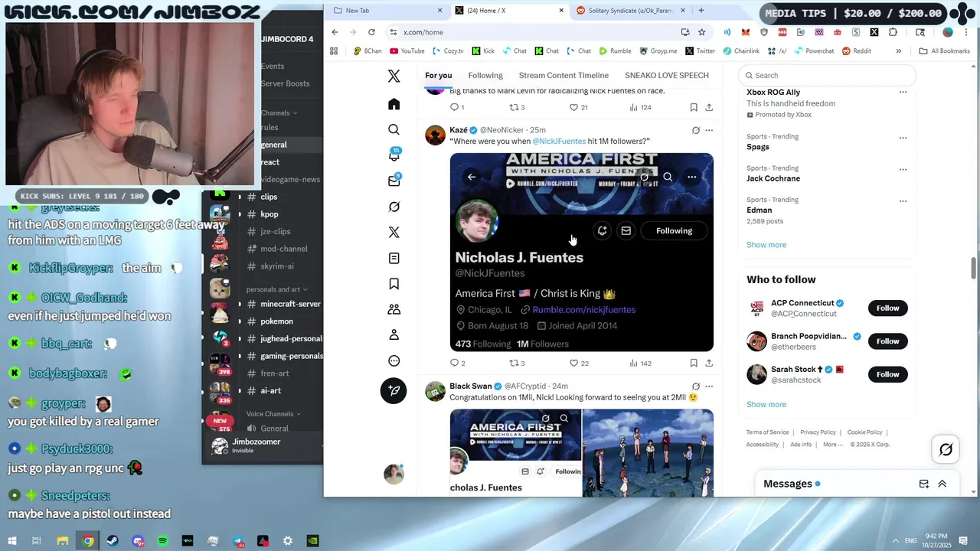Open the Rumble bookmark
The width and height of the screenshot is (980, 551).
tap(615, 51)
